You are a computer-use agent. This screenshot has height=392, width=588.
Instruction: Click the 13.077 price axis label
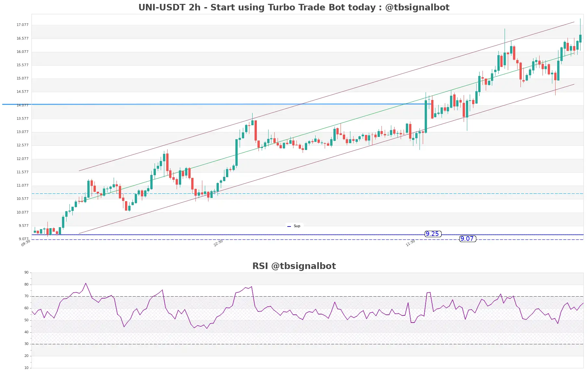coord(22,132)
